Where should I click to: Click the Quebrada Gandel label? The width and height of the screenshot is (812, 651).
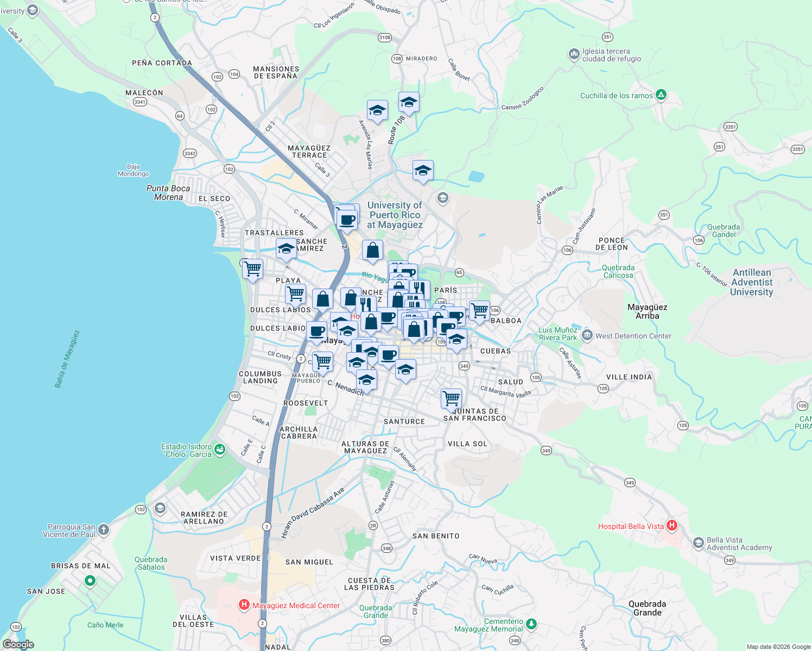(x=724, y=231)
